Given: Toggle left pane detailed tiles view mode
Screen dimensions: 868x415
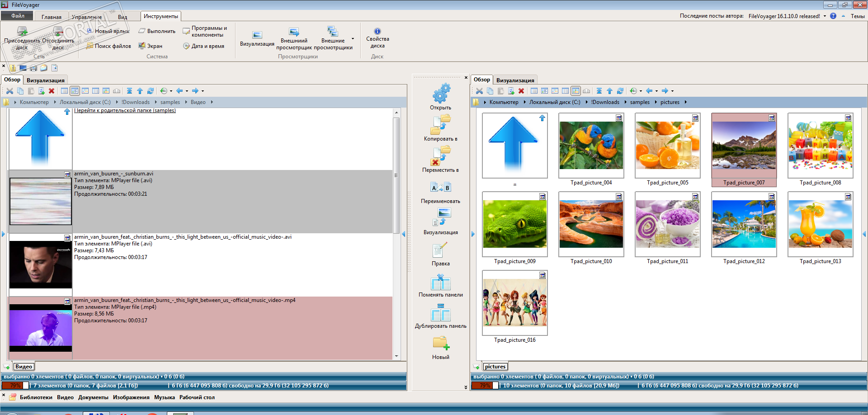Looking at the screenshot, I should tap(75, 91).
